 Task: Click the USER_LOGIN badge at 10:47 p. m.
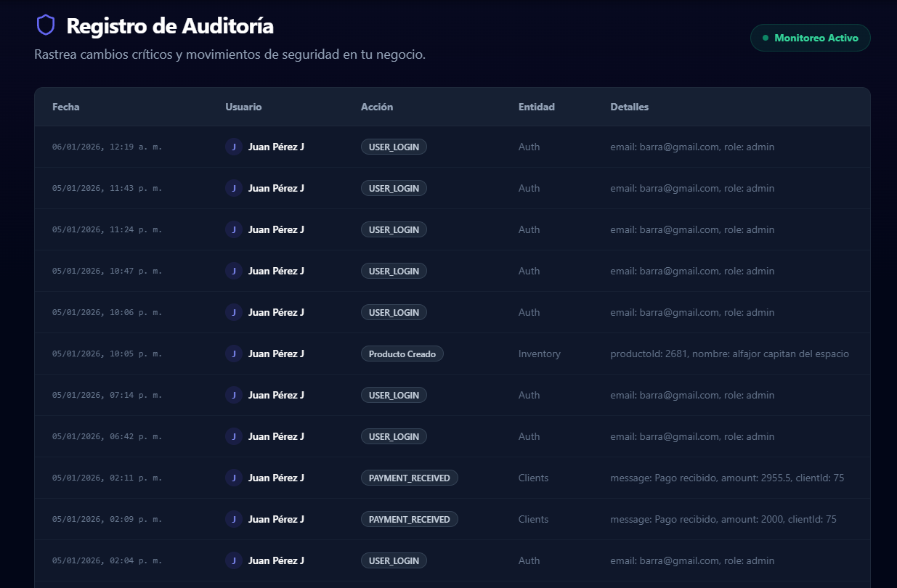coord(394,271)
